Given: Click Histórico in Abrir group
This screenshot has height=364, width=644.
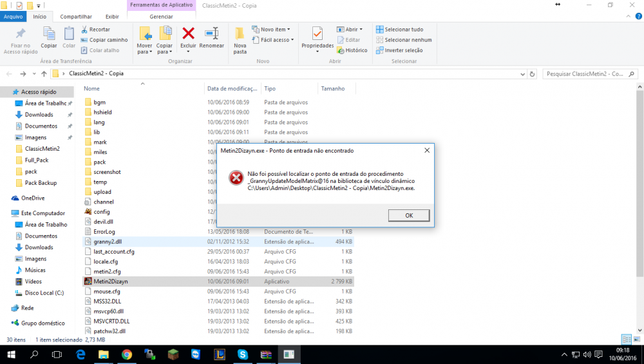Looking at the screenshot, I should pos(352,50).
